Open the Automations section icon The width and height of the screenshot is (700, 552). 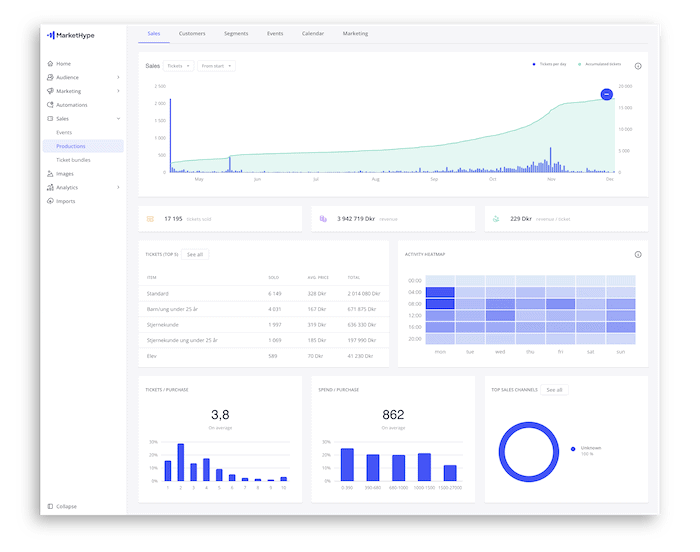49,105
